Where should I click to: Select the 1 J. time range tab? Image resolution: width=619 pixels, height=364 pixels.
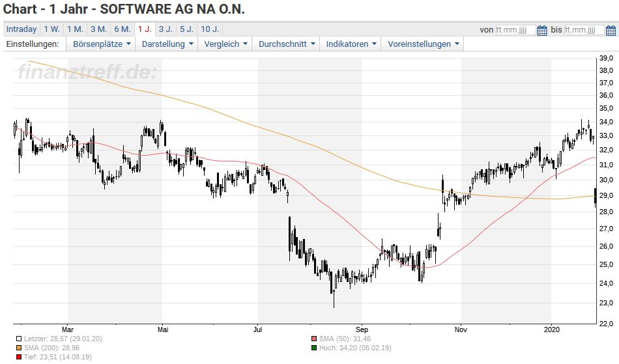[145, 29]
